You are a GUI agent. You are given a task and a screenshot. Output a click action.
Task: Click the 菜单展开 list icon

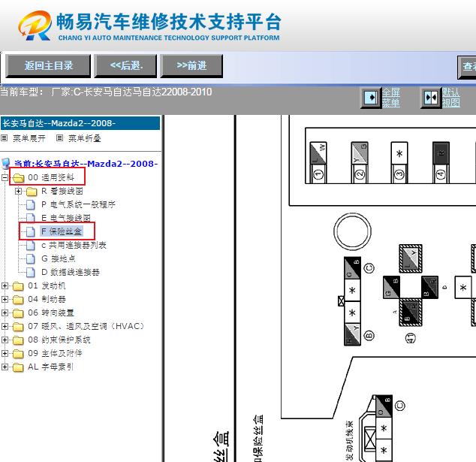point(5,138)
